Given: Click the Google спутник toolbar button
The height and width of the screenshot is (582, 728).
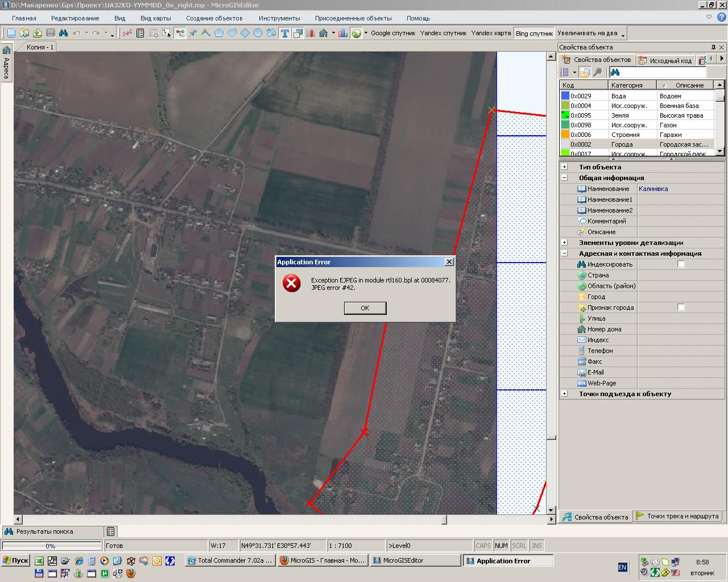Looking at the screenshot, I should coord(393,34).
